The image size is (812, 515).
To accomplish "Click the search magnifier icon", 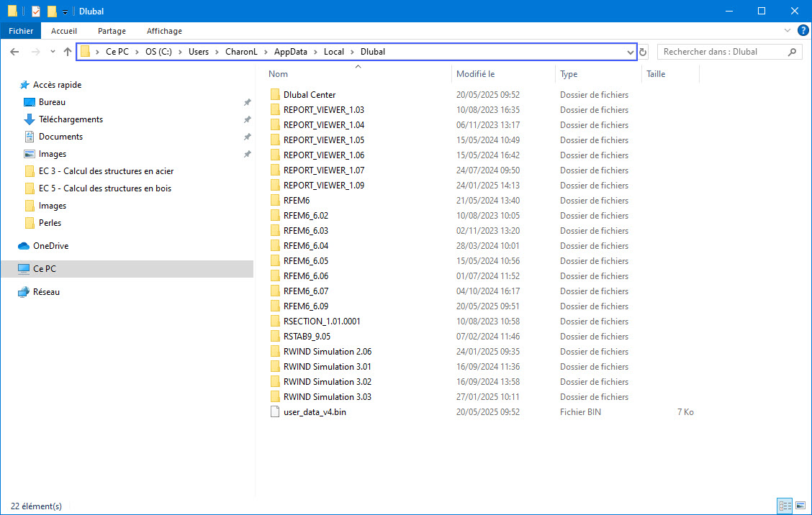I will (792, 52).
